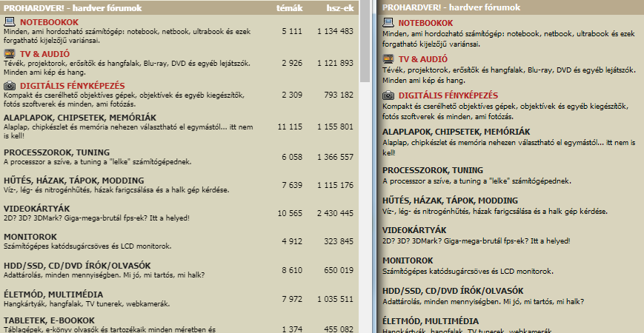Open the NOTEBOOKOK forum in left window
The image size is (644, 333).
(x=49, y=22)
